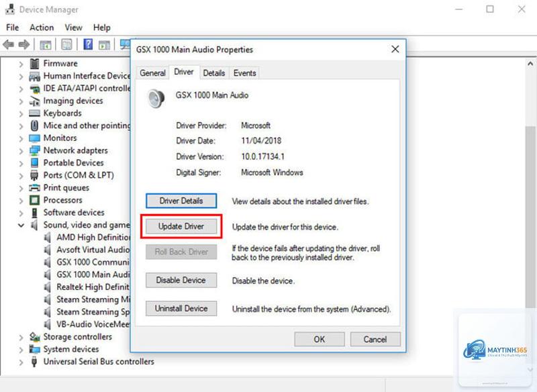The height and width of the screenshot is (392, 537).
Task: Expand the Monitors tree node
Action: (21, 138)
